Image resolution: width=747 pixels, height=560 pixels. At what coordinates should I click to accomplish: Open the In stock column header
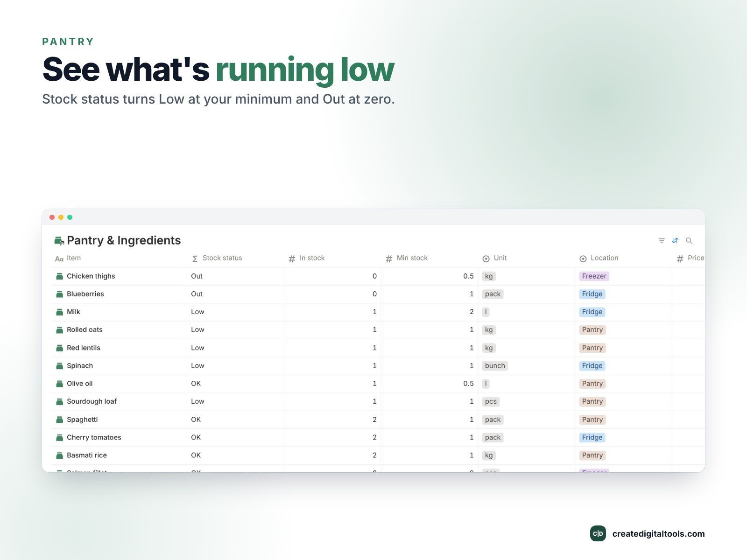(307, 258)
